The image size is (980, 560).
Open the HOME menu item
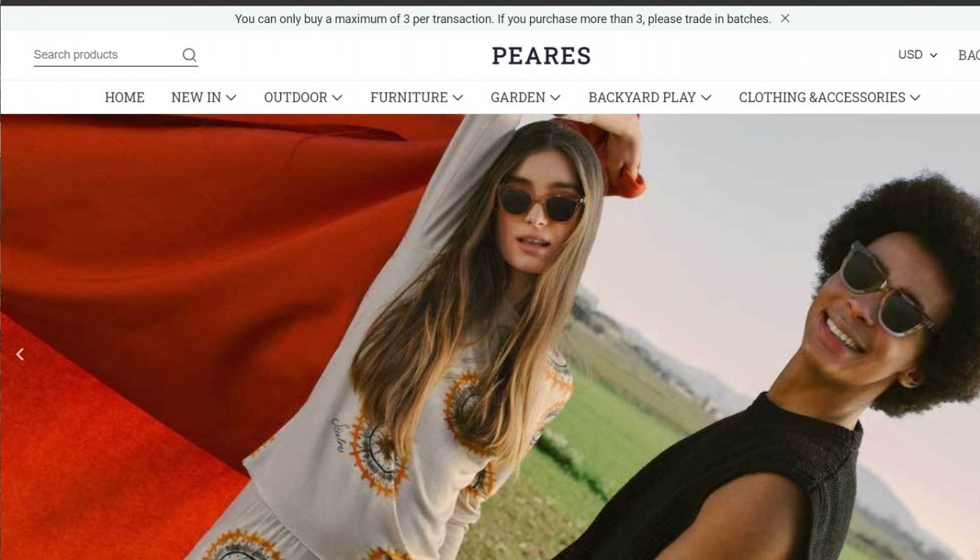125,97
